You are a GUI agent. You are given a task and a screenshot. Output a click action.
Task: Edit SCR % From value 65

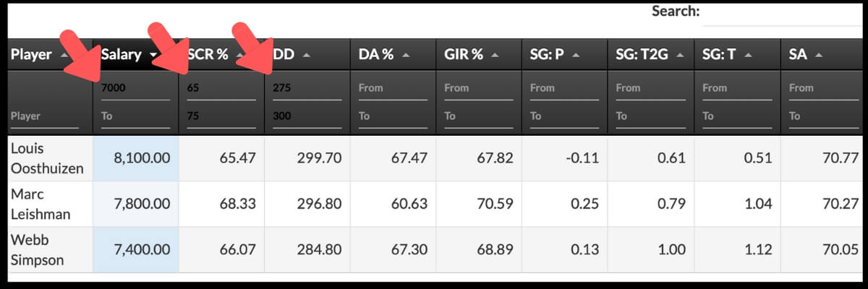tap(221, 88)
